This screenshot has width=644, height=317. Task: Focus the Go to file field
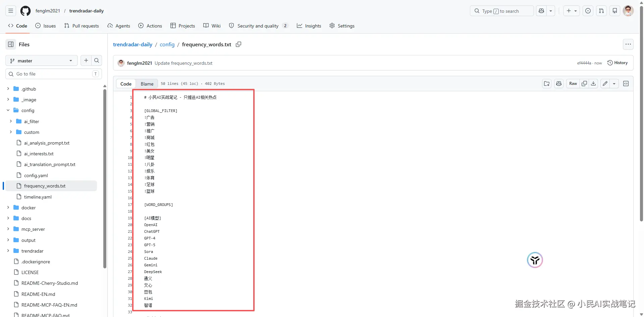pos(54,74)
